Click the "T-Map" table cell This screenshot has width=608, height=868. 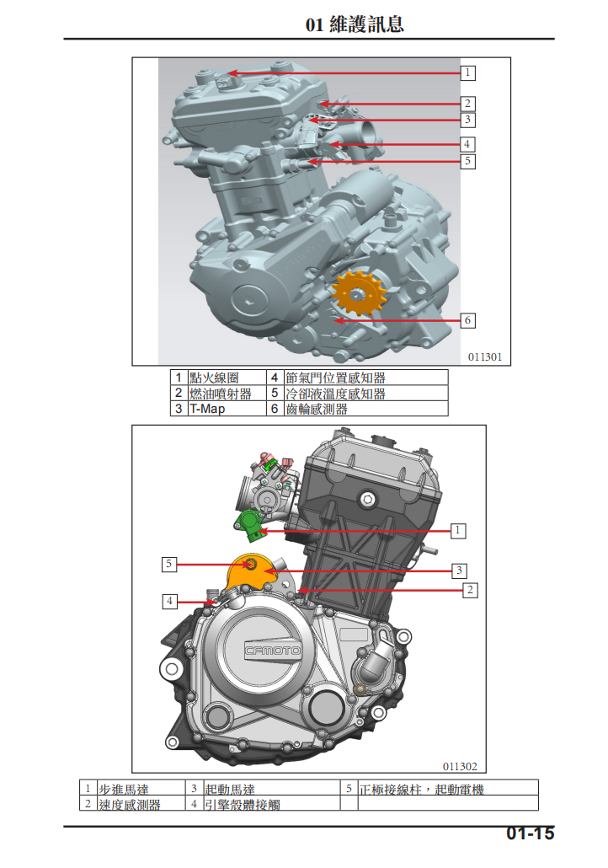(227, 409)
